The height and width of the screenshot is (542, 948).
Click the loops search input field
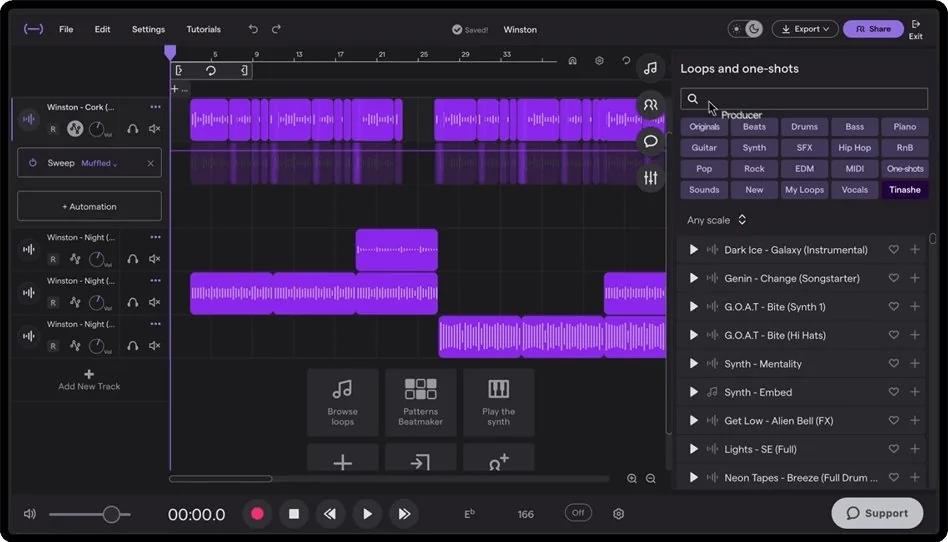810,99
